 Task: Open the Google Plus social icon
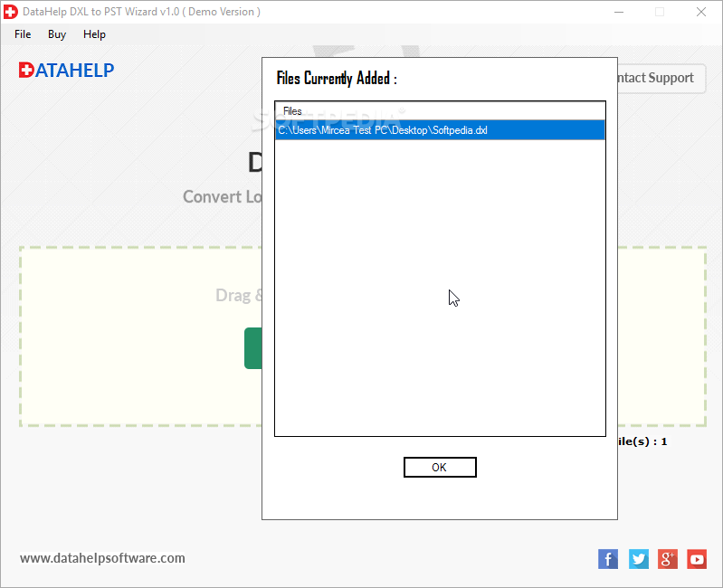point(668,559)
